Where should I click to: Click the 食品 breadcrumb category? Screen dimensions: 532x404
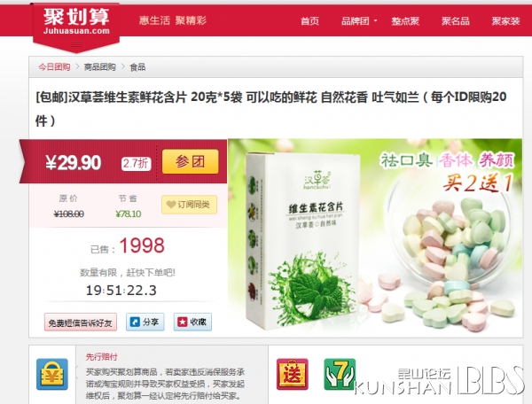[x=137, y=67]
